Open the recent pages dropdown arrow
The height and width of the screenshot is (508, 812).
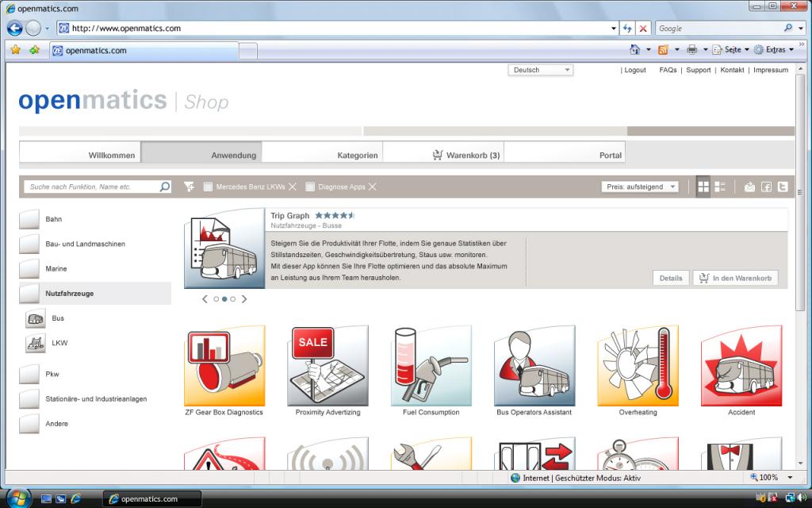point(47,29)
